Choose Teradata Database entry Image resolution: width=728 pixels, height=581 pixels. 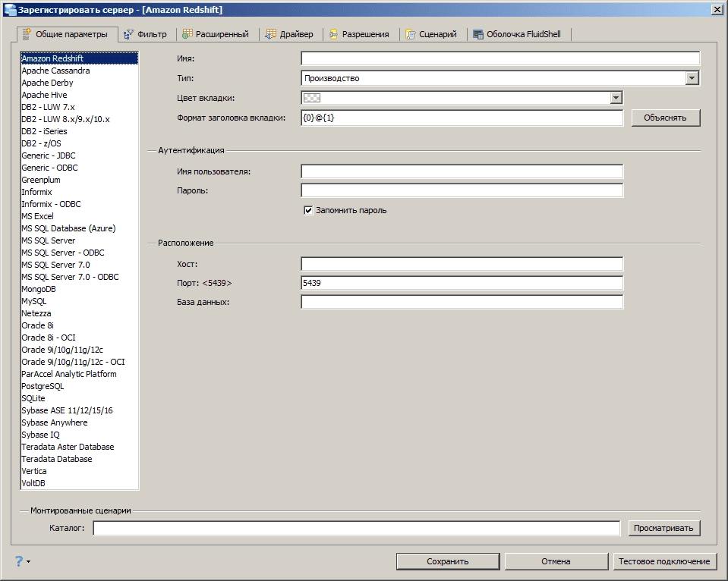tap(80, 459)
